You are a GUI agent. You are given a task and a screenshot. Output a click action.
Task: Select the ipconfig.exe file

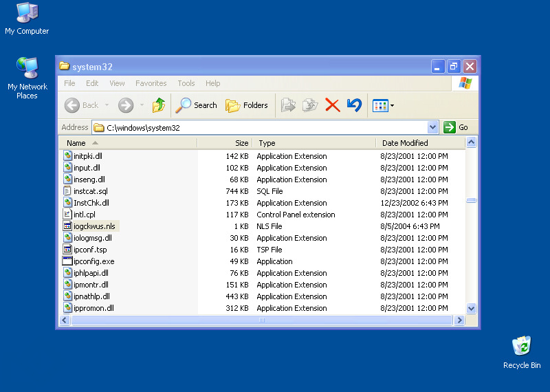[93, 261]
